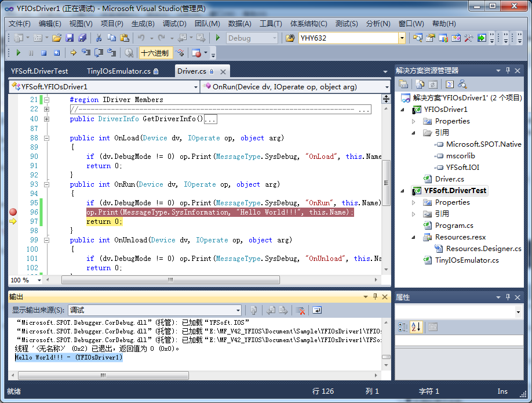This screenshot has height=403, width=532.
Task: Click the Open File folder icon
Action: coord(57,38)
